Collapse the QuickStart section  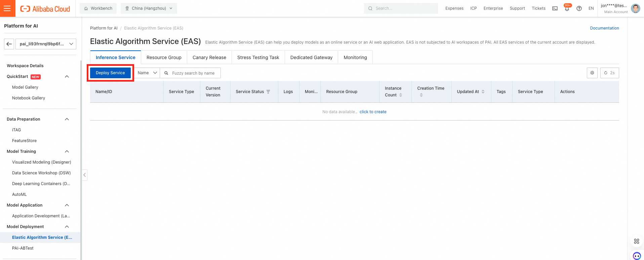click(x=67, y=77)
